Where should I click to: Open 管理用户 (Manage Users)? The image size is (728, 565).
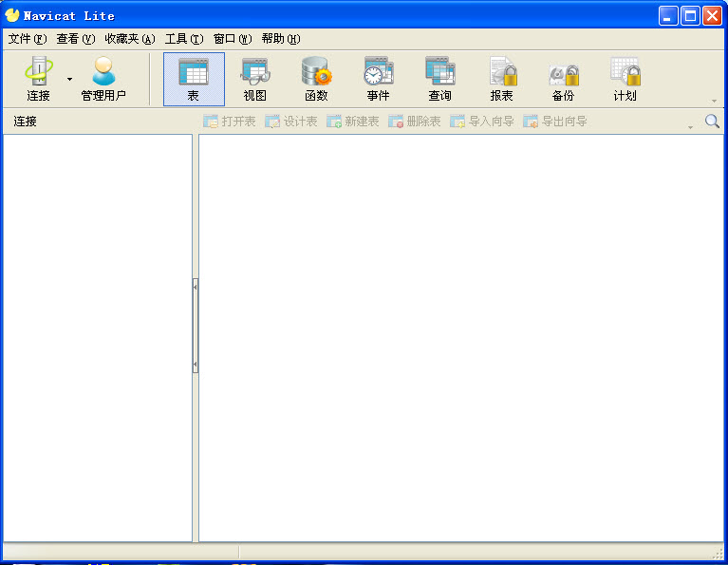(x=103, y=79)
